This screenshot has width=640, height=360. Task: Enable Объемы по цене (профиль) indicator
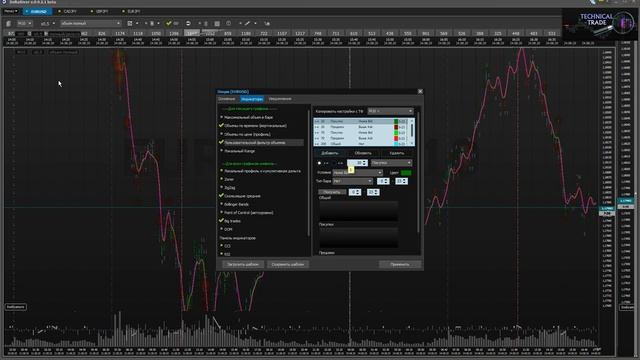(x=246, y=134)
